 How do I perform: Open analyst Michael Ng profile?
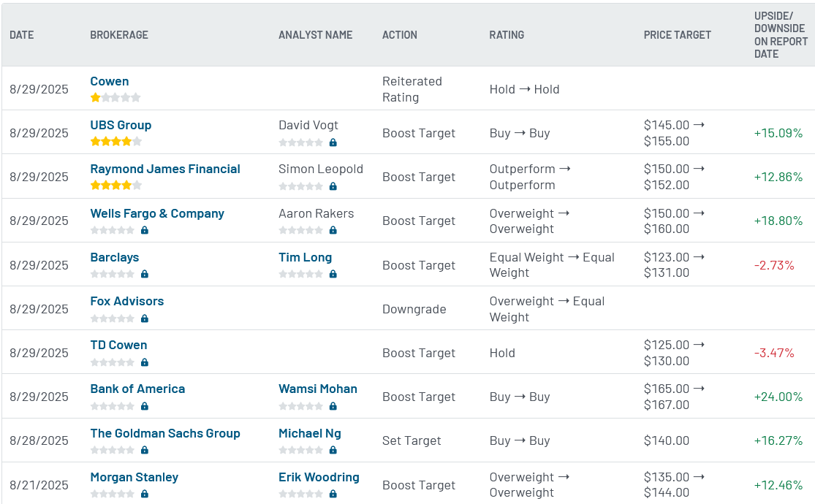(310, 433)
